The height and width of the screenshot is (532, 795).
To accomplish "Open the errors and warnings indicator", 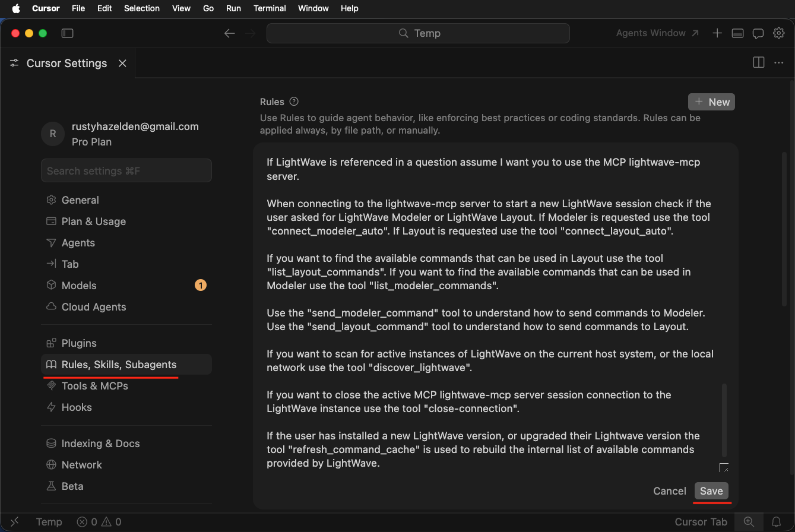I will click(x=99, y=522).
